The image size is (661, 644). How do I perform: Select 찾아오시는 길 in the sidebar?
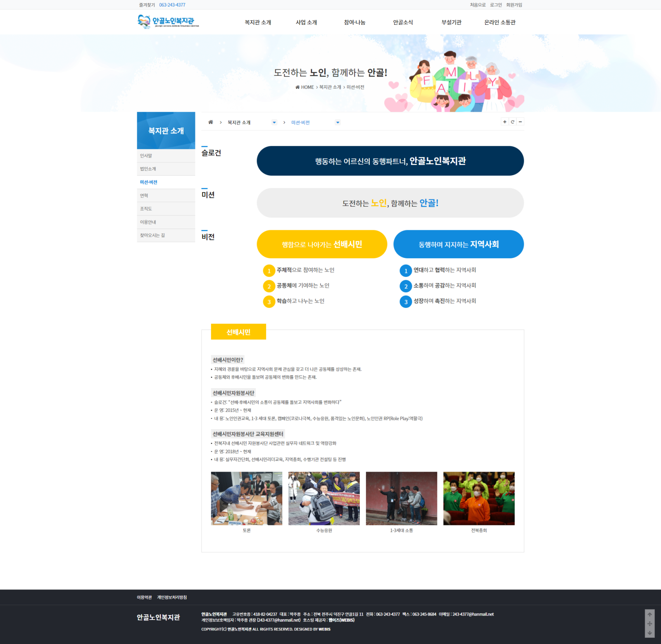[x=152, y=235]
